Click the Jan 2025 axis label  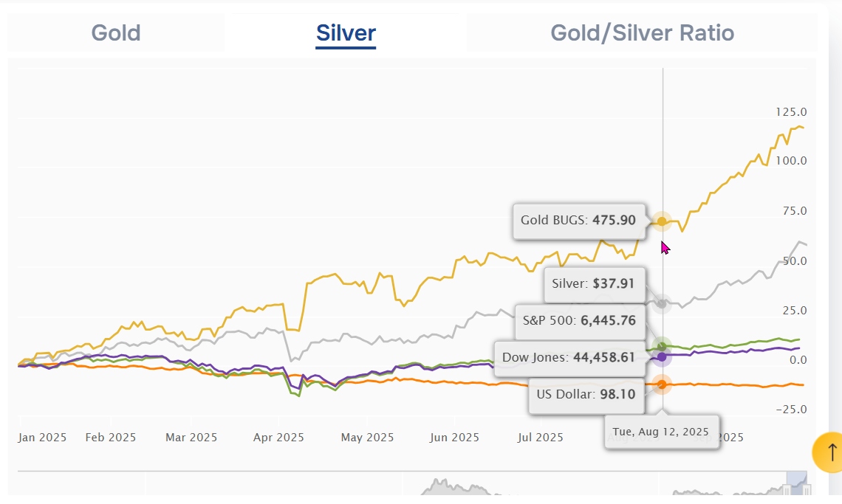[42, 438]
